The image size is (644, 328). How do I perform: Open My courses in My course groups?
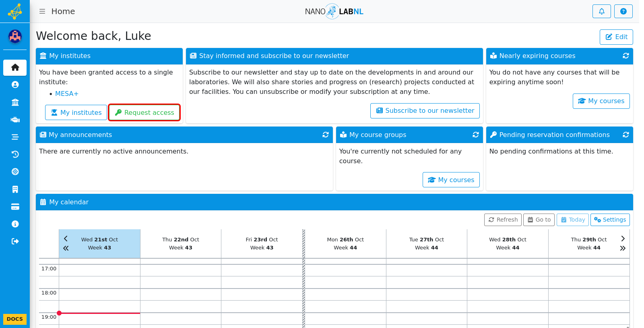pos(451,180)
